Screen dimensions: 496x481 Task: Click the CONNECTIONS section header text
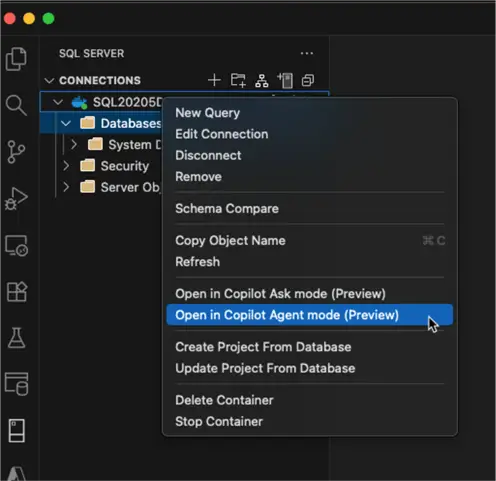tap(100, 81)
